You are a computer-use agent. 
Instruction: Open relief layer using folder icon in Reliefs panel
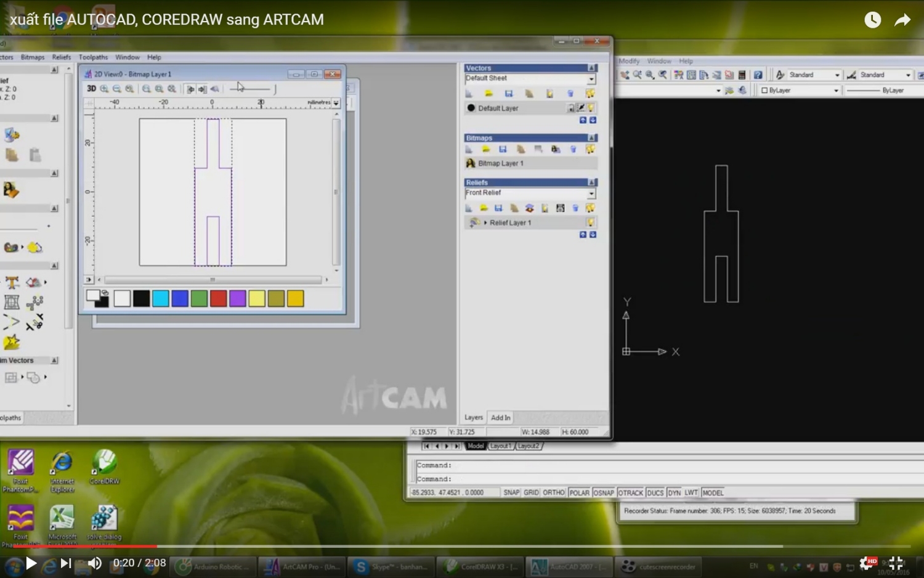coord(484,208)
